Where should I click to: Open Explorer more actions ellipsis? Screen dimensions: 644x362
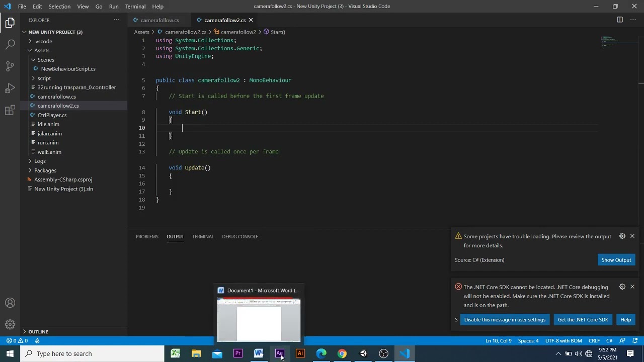coord(116,20)
